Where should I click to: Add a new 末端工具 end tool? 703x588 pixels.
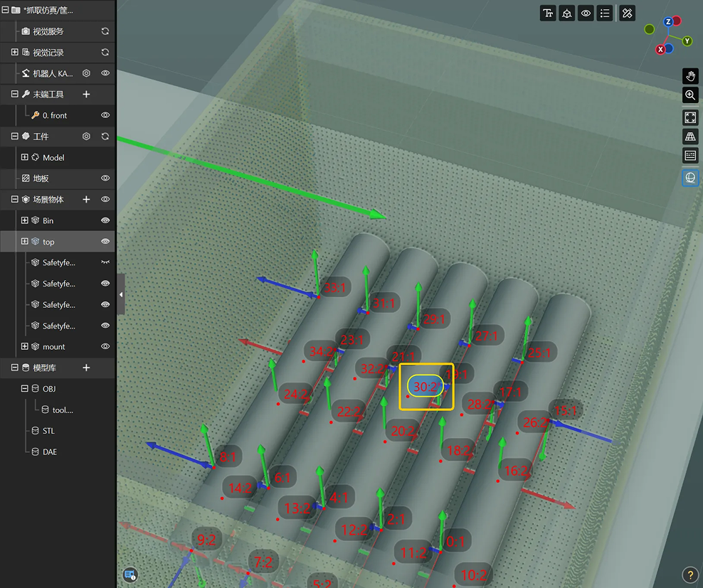[87, 94]
